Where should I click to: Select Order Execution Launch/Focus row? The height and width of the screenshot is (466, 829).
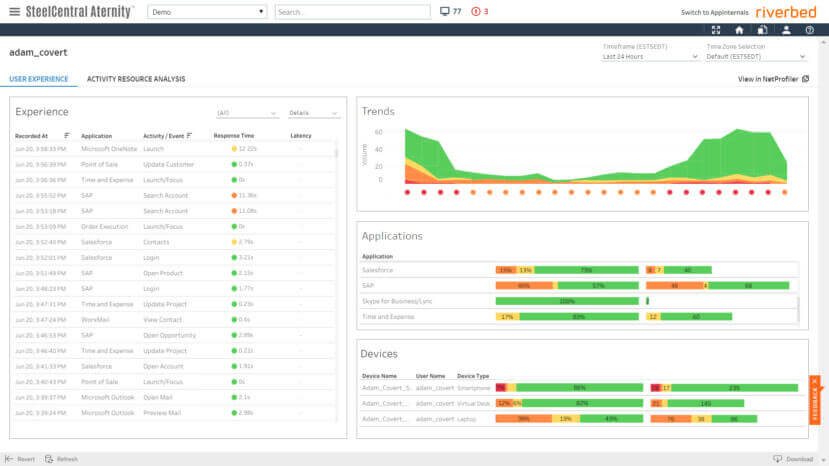click(174, 226)
